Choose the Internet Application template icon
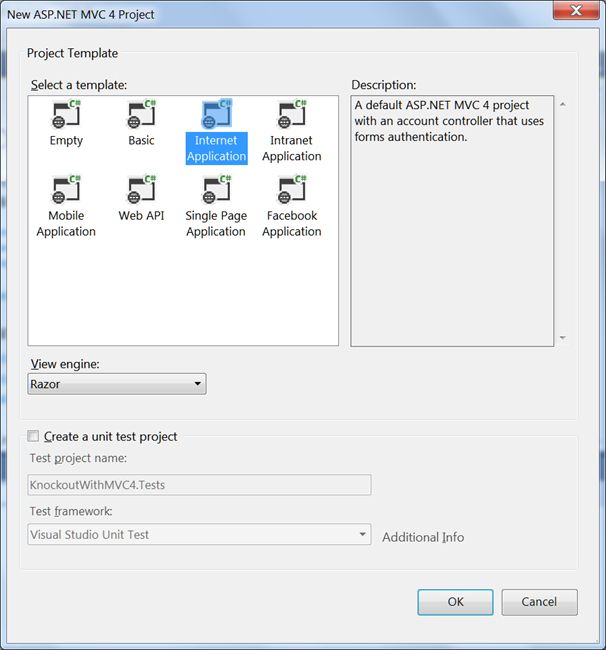This screenshot has height=650, width=606. [216, 114]
